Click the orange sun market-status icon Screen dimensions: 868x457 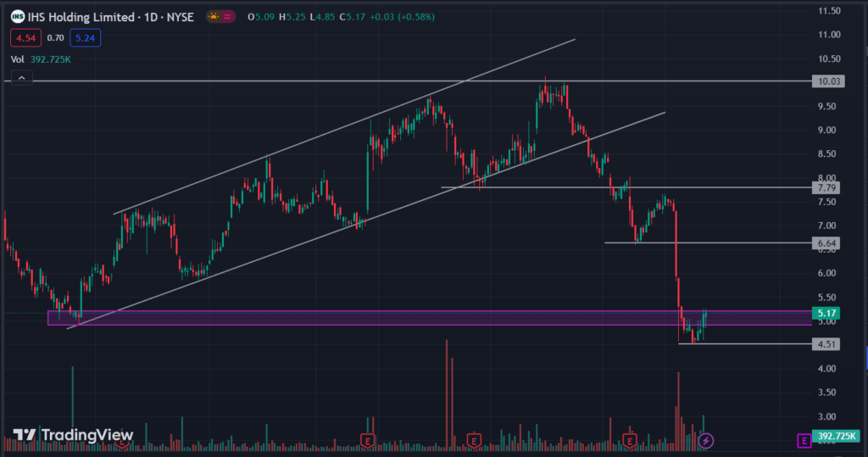click(214, 17)
